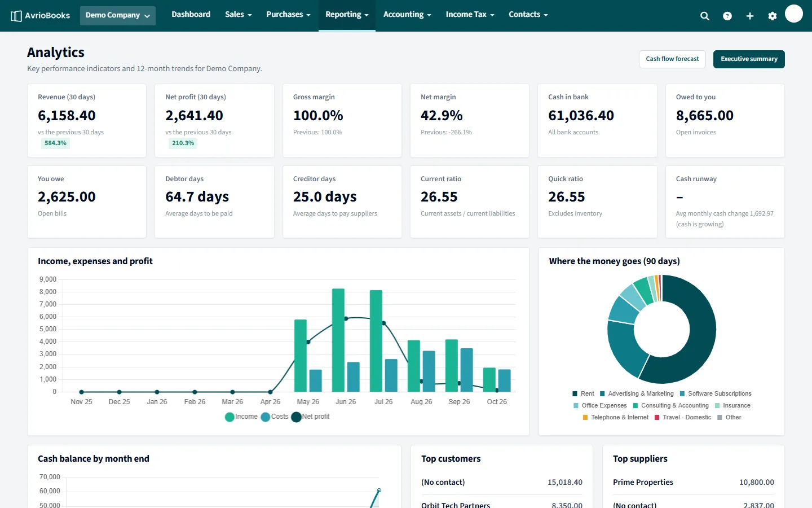Click the plus quick-add icon
812x508 pixels.
(750, 16)
